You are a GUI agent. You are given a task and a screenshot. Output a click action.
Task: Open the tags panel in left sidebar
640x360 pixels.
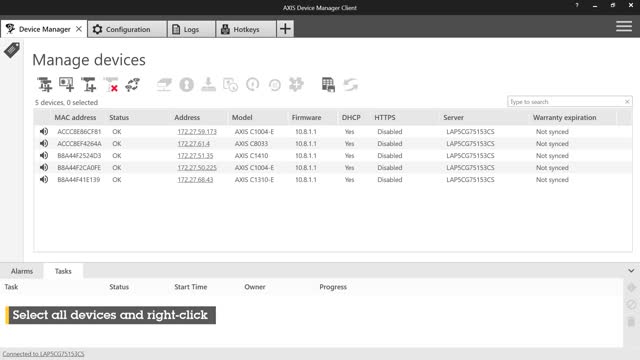click(x=12, y=50)
